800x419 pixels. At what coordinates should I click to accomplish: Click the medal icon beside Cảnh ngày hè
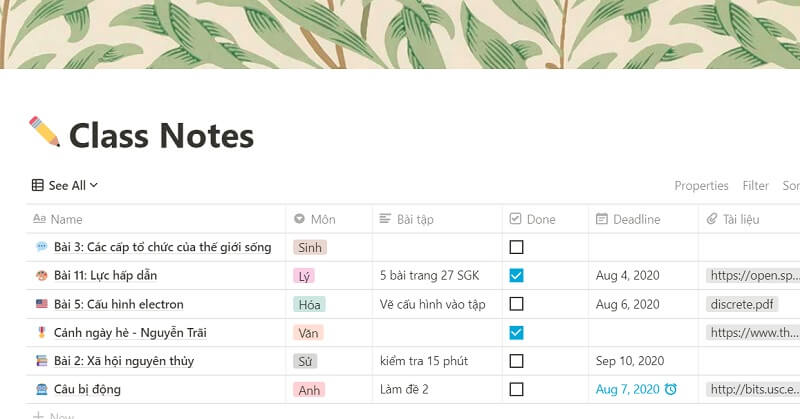pyautogui.click(x=41, y=332)
